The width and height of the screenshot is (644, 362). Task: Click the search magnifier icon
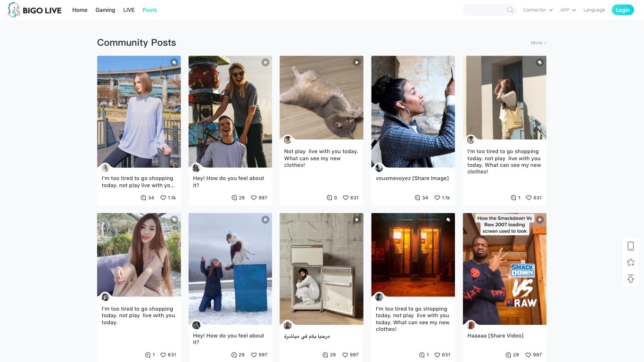(x=510, y=10)
